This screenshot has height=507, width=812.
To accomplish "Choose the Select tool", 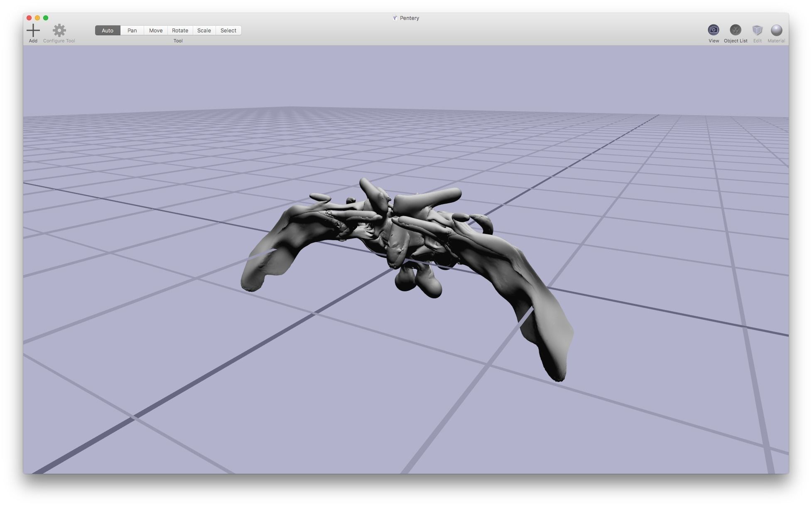I will [228, 30].
